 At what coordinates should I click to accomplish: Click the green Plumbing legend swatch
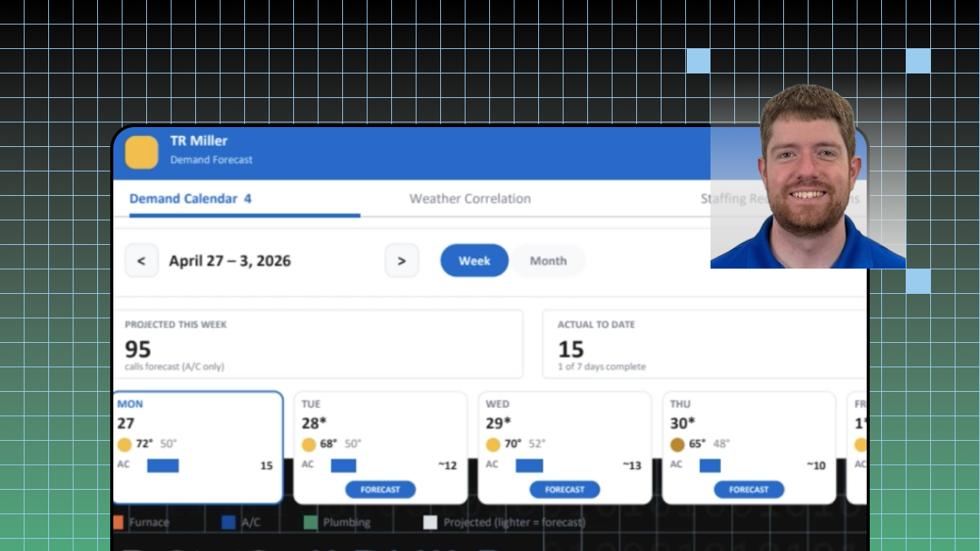[310, 523]
